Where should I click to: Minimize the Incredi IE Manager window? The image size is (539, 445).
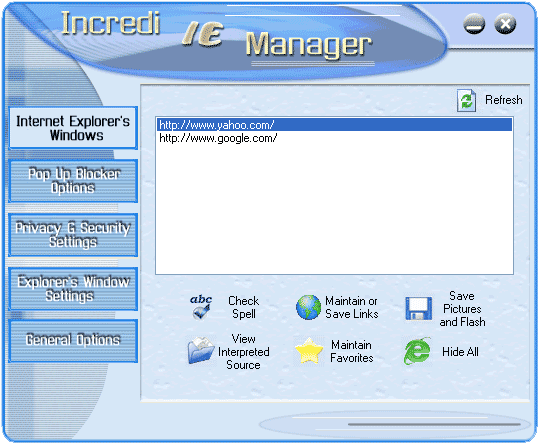point(474,24)
